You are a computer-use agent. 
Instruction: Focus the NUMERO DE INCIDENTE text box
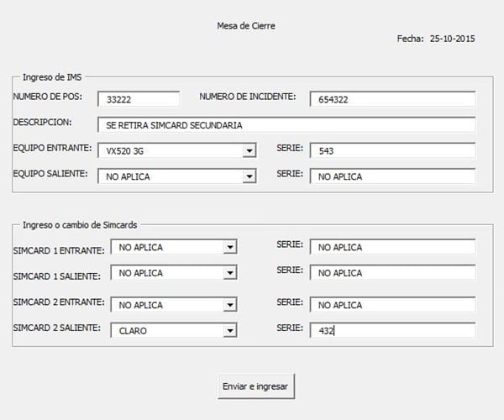[391, 99]
